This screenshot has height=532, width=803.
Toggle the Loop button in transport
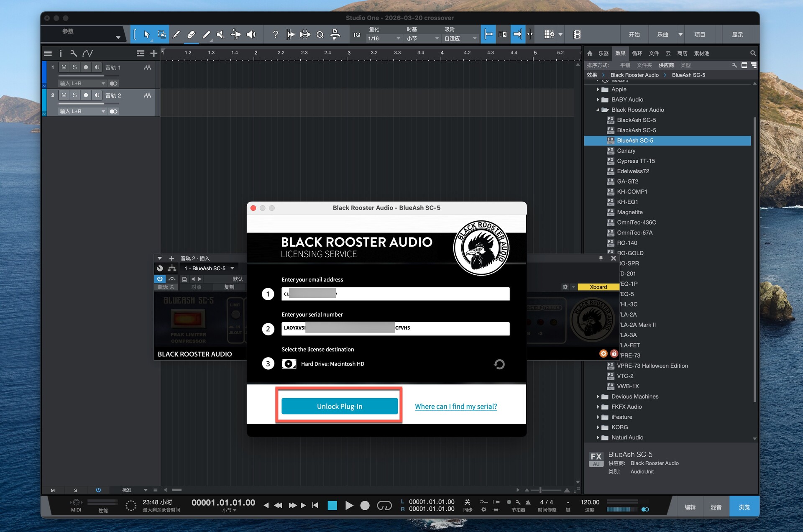tap(384, 506)
